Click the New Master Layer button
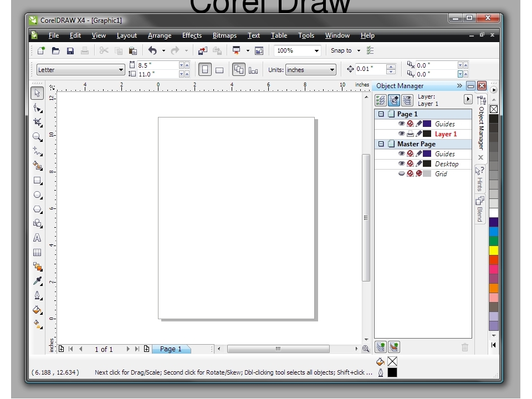Screen dimensions: 532x399 coord(394,347)
